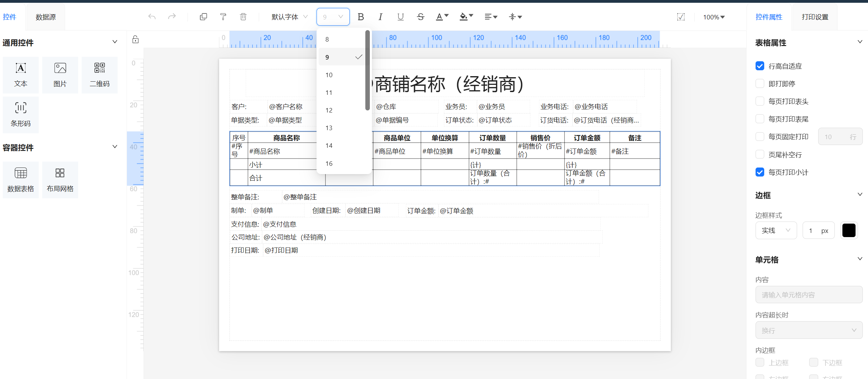This screenshot has height=379, width=868.
Task: Enable 每页打印表头 checkbox
Action: [760, 101]
